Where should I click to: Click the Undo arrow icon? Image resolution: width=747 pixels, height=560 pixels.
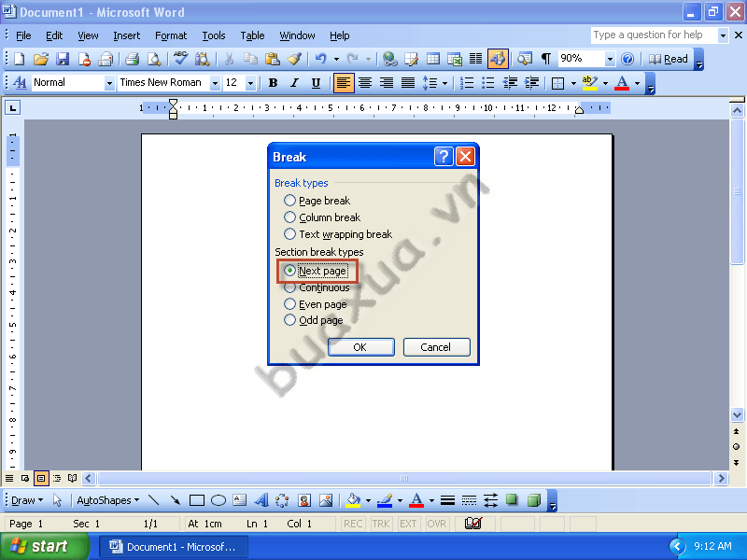point(321,59)
